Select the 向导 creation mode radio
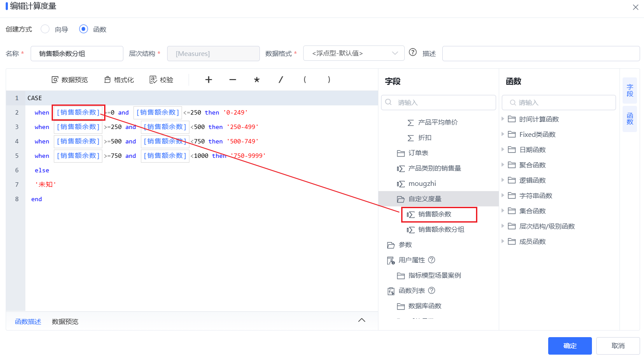Image resolution: width=644 pixels, height=359 pixels. (x=45, y=29)
